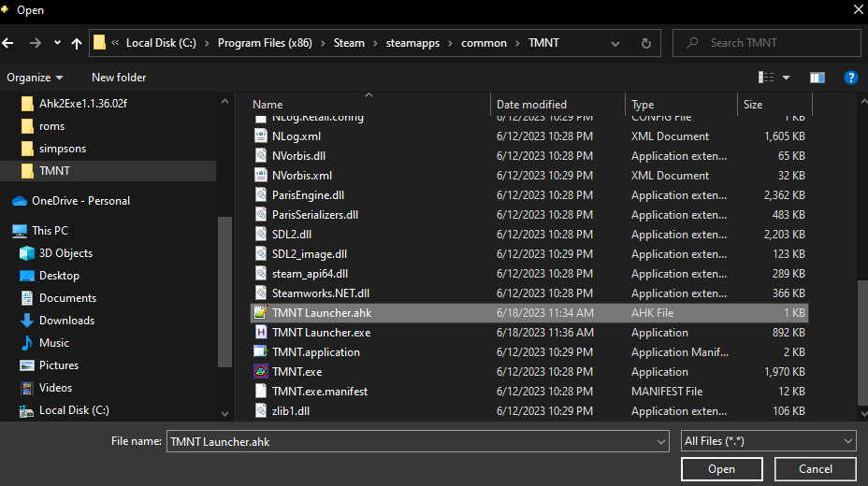Click the file list scroll down arrow
868x486 pixels.
863,413
